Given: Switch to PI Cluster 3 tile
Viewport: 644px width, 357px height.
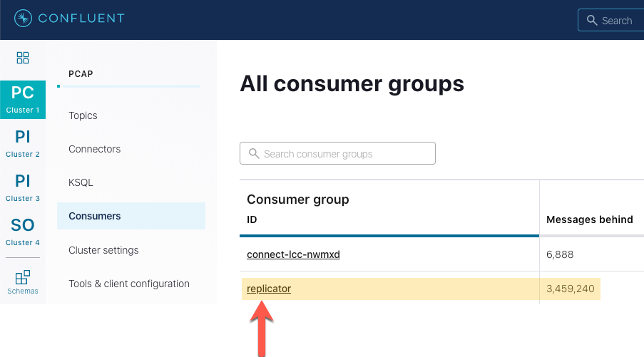Looking at the screenshot, I should pos(23,187).
